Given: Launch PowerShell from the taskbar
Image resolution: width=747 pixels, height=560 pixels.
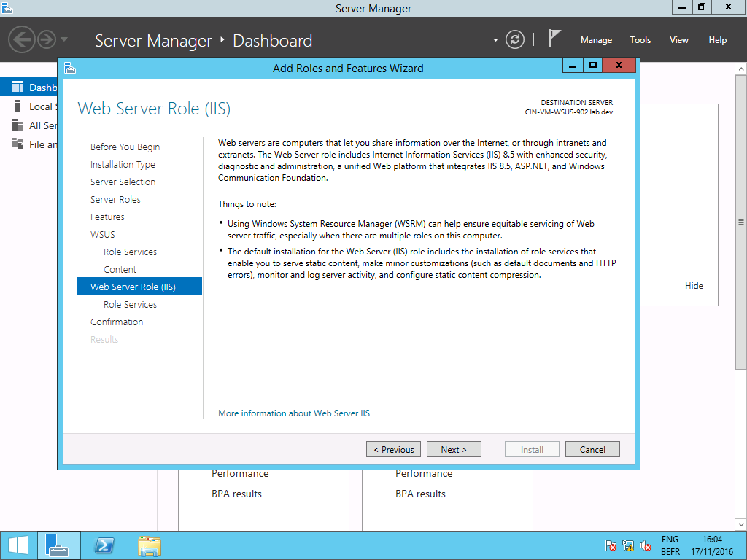Looking at the screenshot, I should [104, 545].
